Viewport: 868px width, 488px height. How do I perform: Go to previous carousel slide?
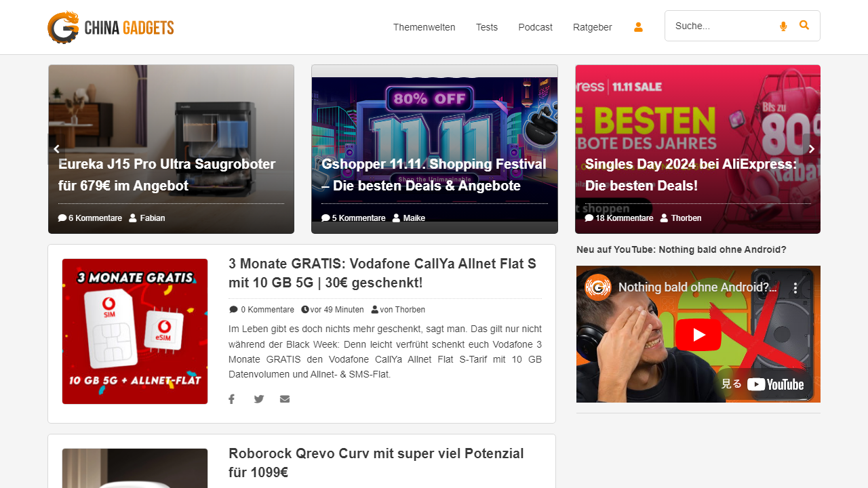[x=57, y=149]
